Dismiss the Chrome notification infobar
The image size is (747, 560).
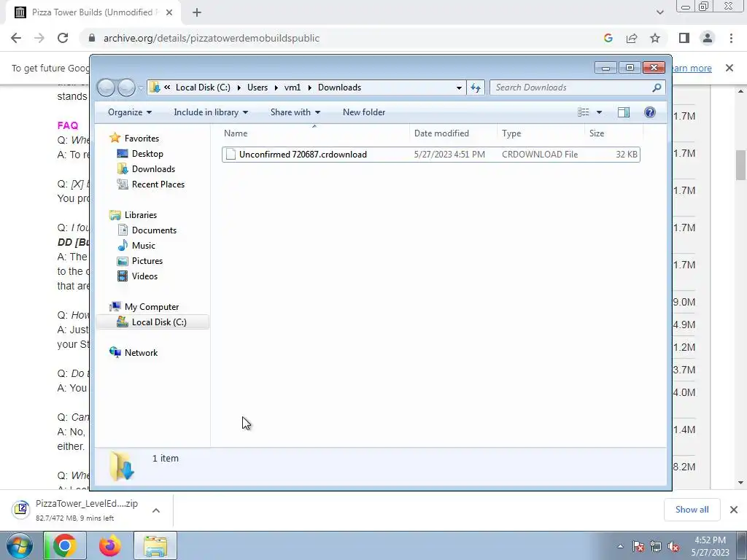point(729,68)
